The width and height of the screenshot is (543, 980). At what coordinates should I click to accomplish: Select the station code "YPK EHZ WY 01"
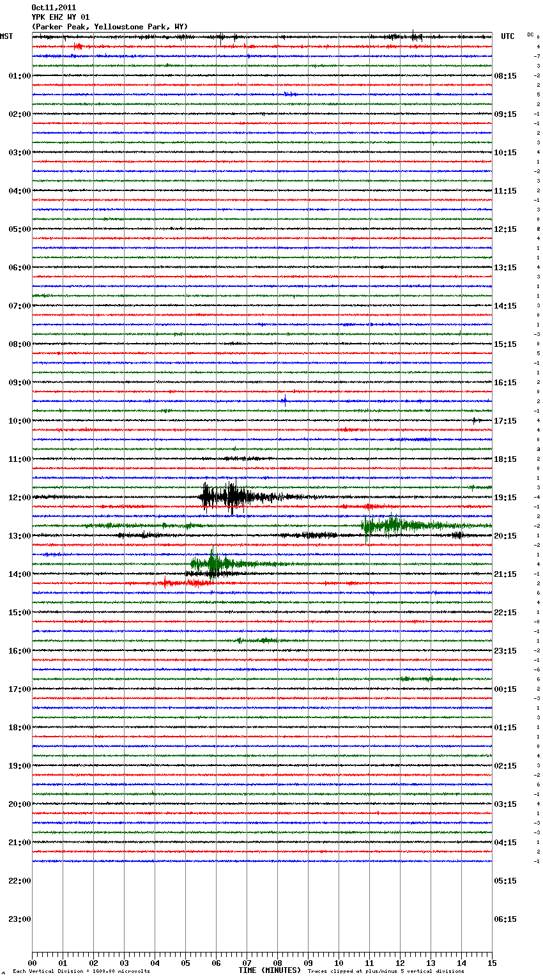61,17
